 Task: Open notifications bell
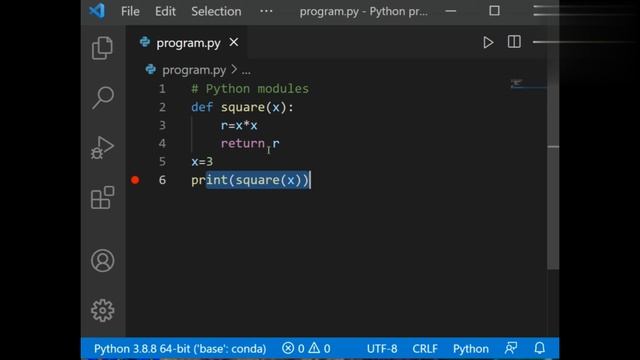click(x=540, y=348)
